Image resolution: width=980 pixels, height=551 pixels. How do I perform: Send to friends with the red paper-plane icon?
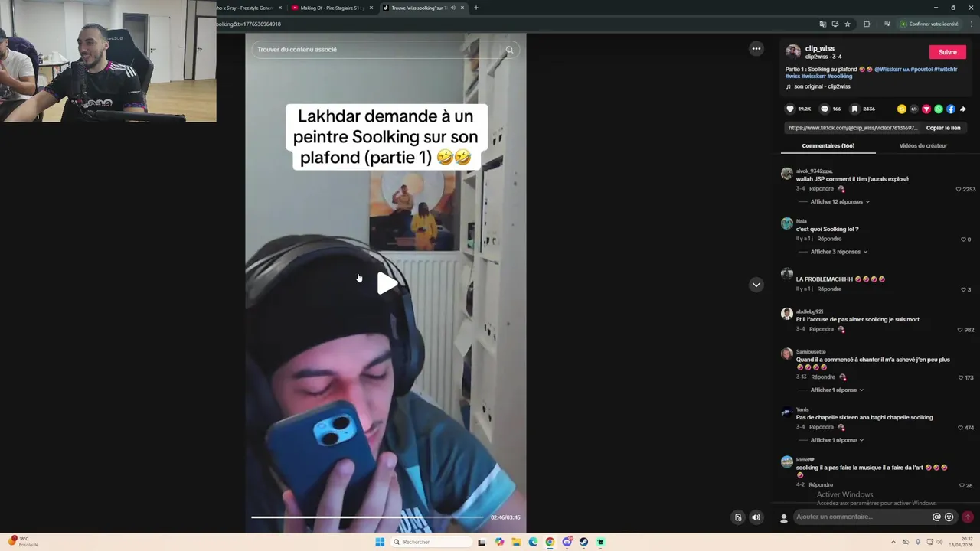[x=926, y=109]
